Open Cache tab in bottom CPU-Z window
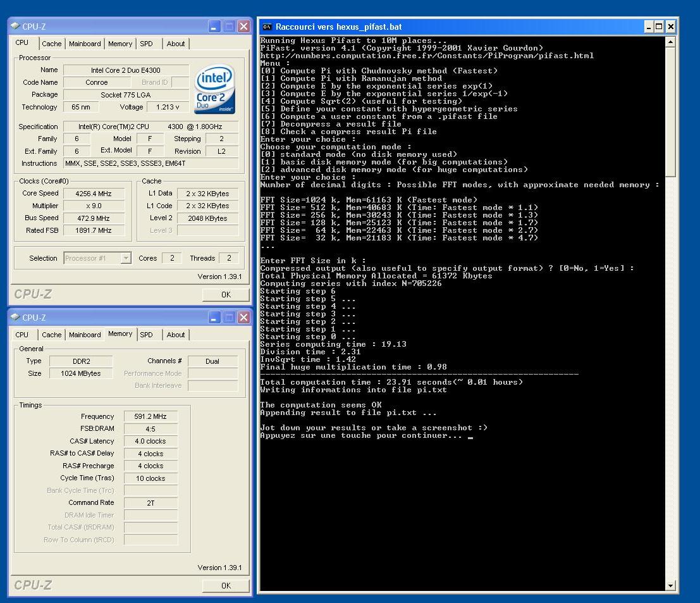 tap(51, 335)
